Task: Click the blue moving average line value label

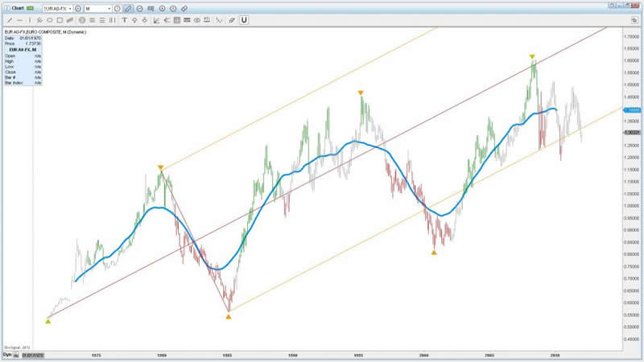Action: click(x=633, y=109)
